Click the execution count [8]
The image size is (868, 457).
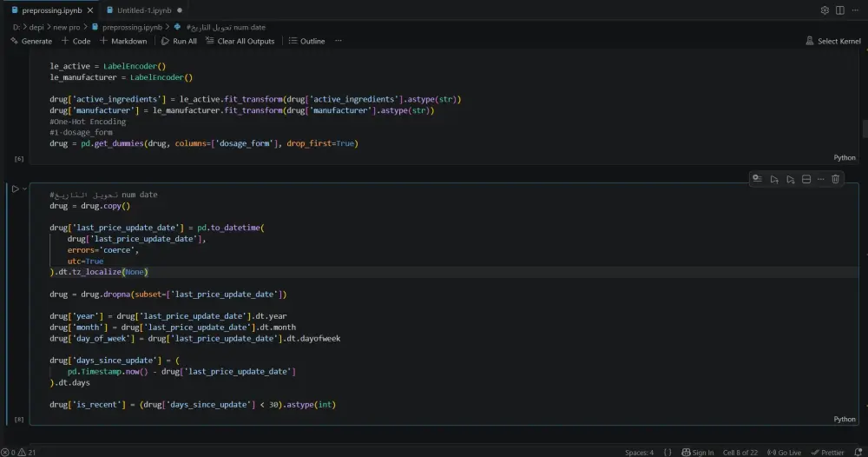pos(19,420)
